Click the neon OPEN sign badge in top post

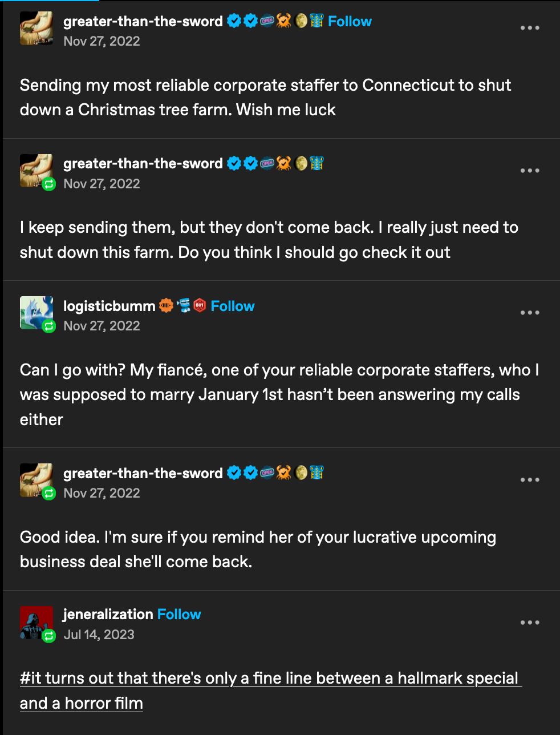click(x=267, y=21)
